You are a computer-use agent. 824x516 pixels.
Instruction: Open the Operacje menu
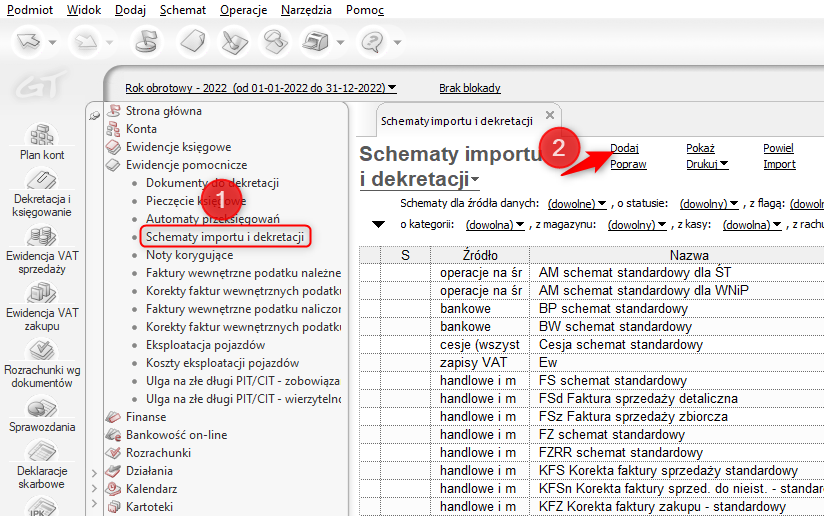[x=243, y=10]
